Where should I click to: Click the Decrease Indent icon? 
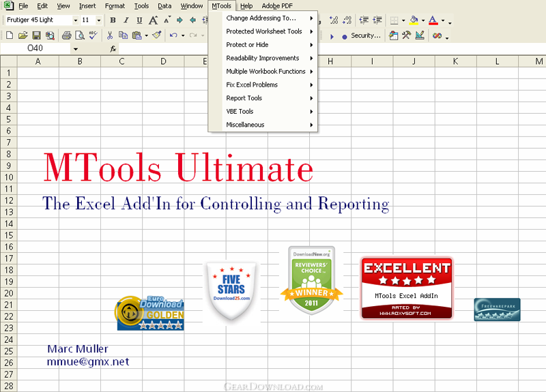364,20
